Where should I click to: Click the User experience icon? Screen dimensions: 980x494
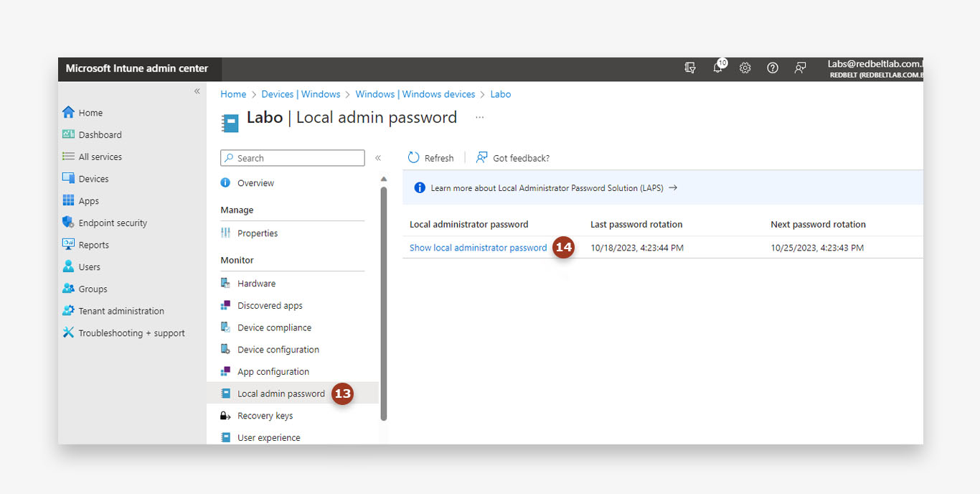[x=225, y=437]
